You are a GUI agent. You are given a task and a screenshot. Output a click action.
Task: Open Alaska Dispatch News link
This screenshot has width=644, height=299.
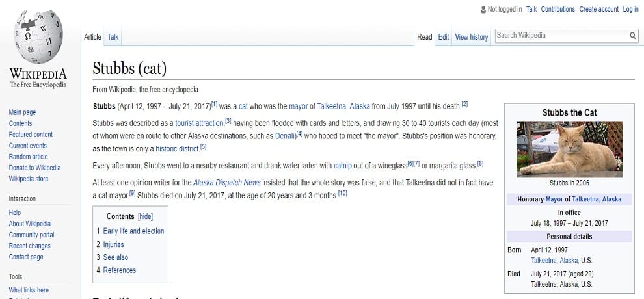pyautogui.click(x=227, y=183)
